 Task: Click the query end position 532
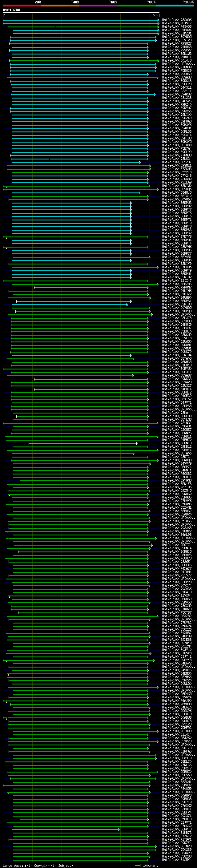point(155,15)
